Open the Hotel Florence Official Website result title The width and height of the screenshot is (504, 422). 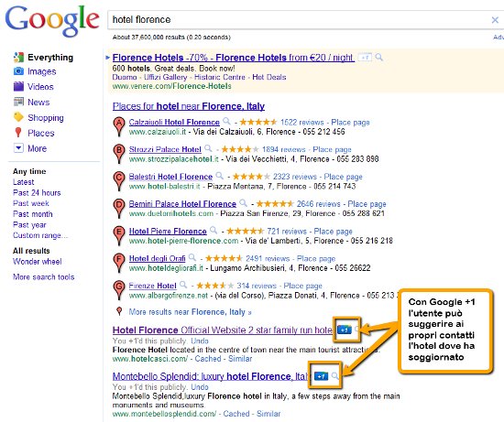[223, 330]
